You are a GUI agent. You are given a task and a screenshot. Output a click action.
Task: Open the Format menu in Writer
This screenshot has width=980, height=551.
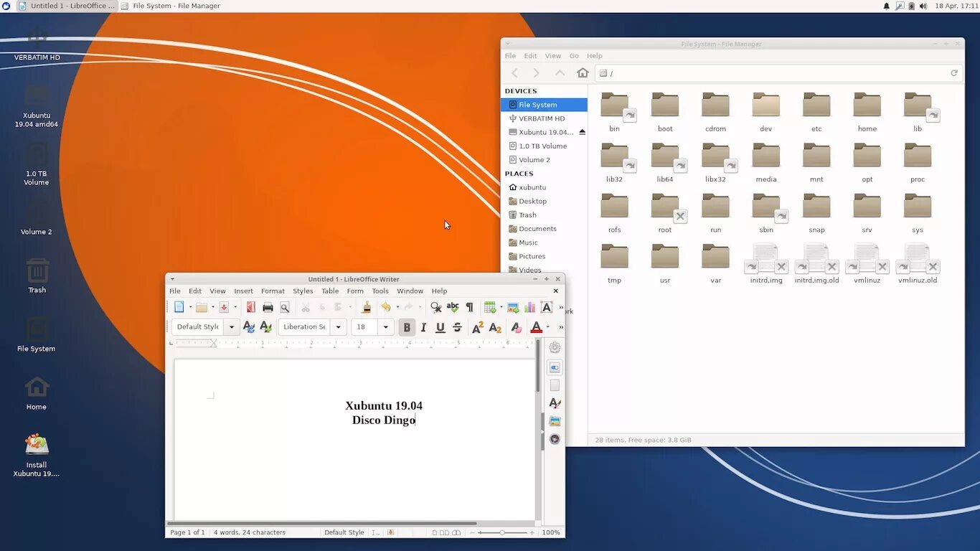(273, 291)
